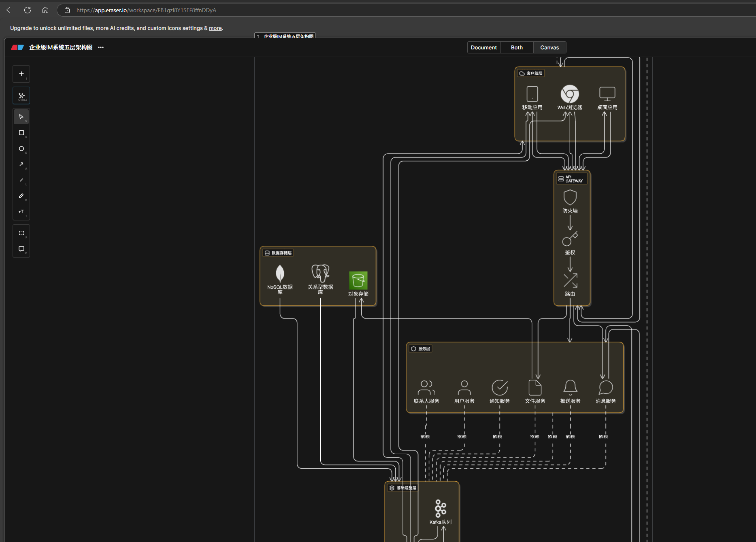The image size is (756, 542).
Task: Select the Ellipse shape tool
Action: tap(21, 149)
